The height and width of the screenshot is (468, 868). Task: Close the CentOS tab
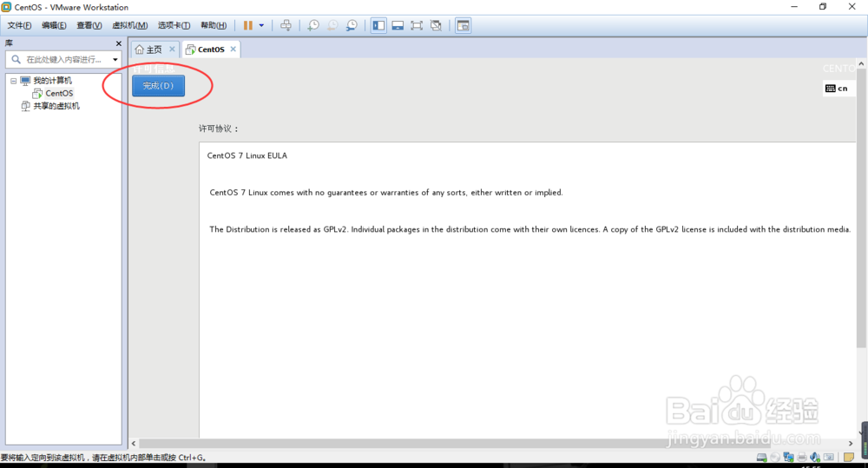(x=233, y=49)
